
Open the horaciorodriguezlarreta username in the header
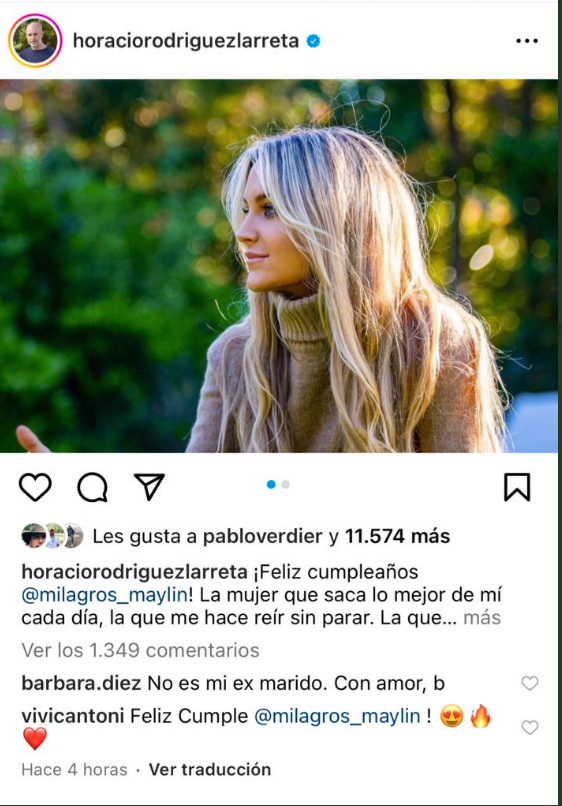coord(186,41)
